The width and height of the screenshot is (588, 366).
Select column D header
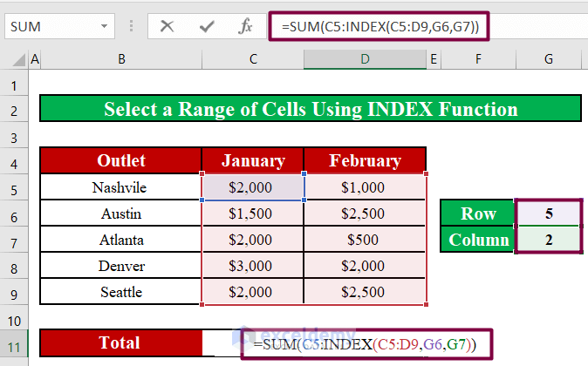[365, 60]
